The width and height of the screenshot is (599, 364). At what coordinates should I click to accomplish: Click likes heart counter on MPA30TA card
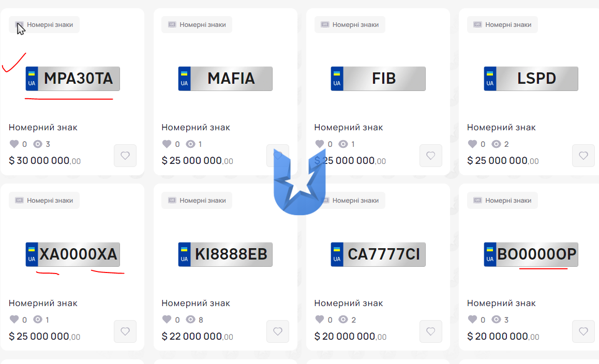[14, 144]
